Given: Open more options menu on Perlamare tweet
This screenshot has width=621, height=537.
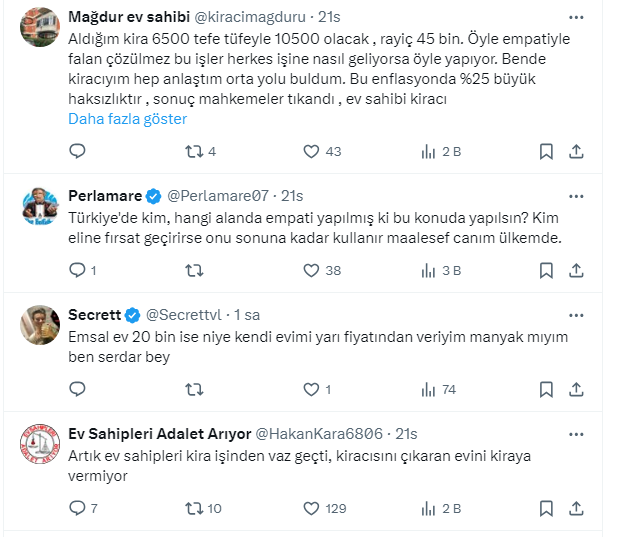Looking at the screenshot, I should tap(576, 195).
